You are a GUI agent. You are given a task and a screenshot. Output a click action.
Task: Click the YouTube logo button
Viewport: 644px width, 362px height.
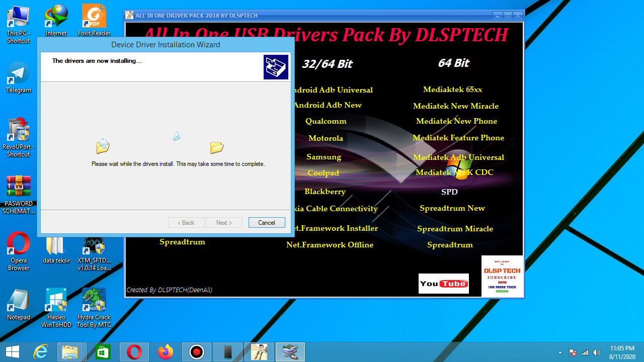pos(444,284)
